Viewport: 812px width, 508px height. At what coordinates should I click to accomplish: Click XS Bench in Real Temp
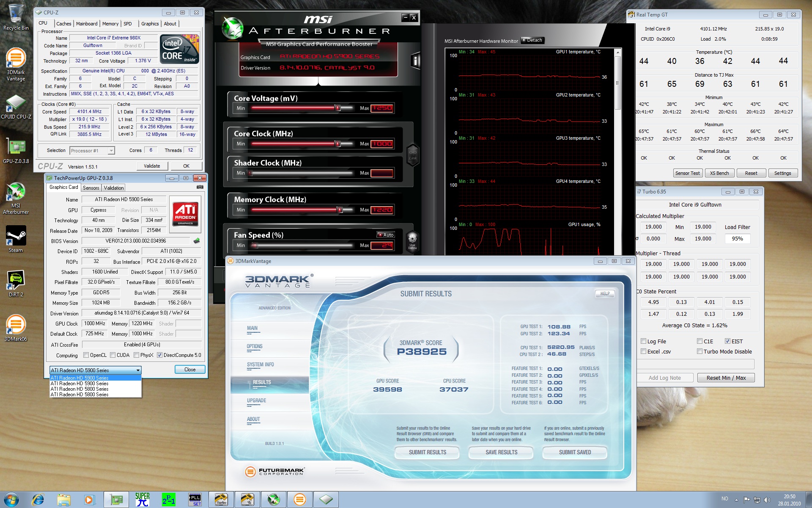pos(719,173)
